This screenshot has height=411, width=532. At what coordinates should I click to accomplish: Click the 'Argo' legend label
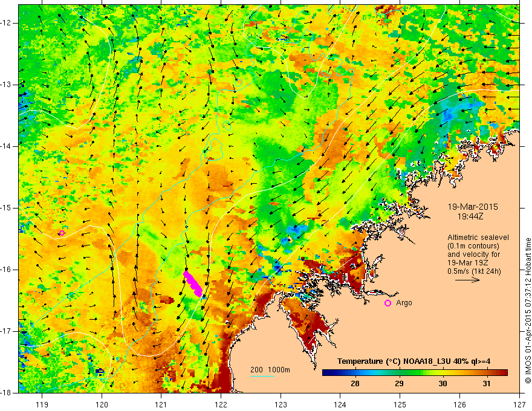404,303
